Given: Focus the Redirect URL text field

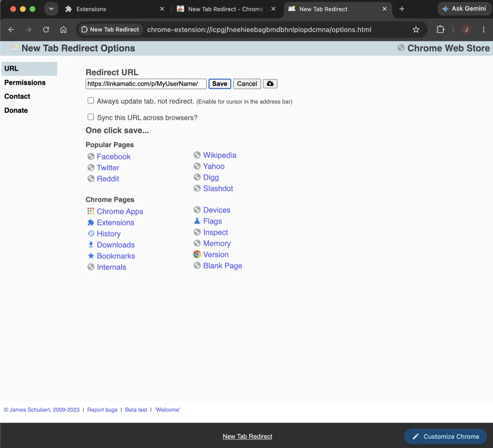Looking at the screenshot, I should [x=146, y=84].
